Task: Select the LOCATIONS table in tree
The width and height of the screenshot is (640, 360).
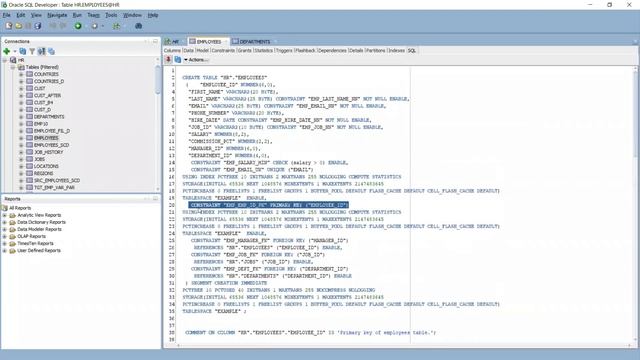Action: pos(46,167)
